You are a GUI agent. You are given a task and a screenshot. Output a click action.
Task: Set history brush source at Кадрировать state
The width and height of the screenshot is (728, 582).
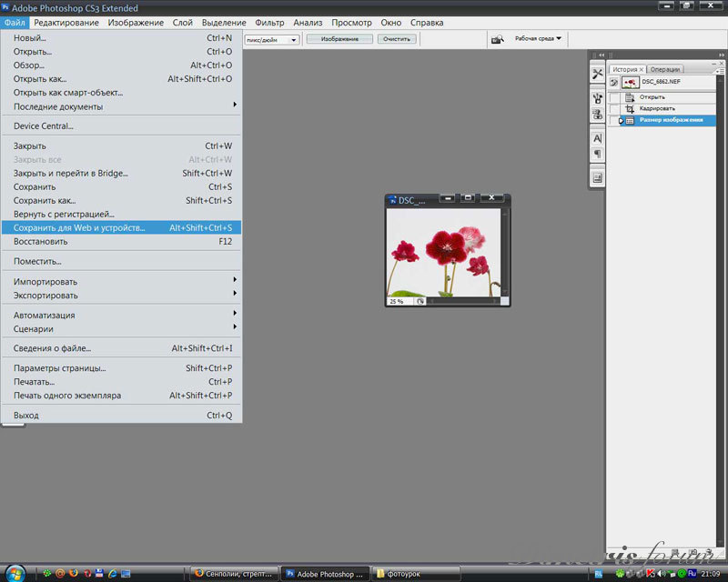click(615, 108)
